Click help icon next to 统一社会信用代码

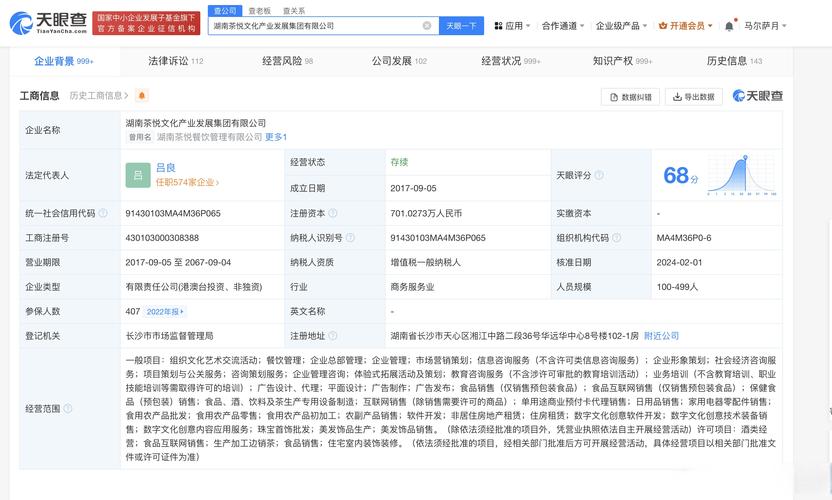click(103, 213)
